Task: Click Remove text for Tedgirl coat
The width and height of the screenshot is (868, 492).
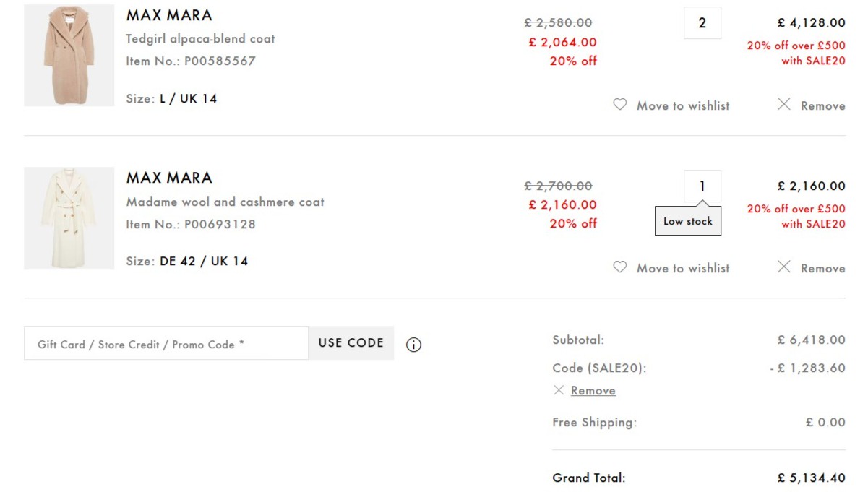Action: tap(822, 105)
